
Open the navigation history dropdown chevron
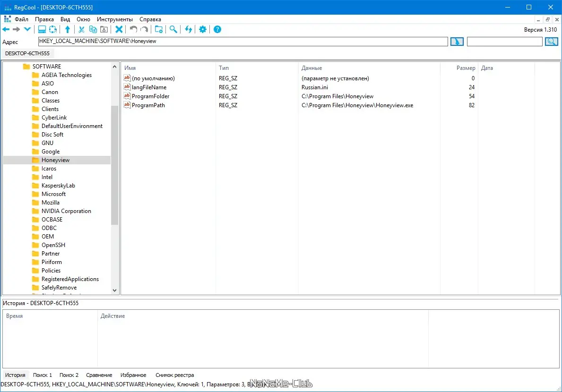pos(27,29)
